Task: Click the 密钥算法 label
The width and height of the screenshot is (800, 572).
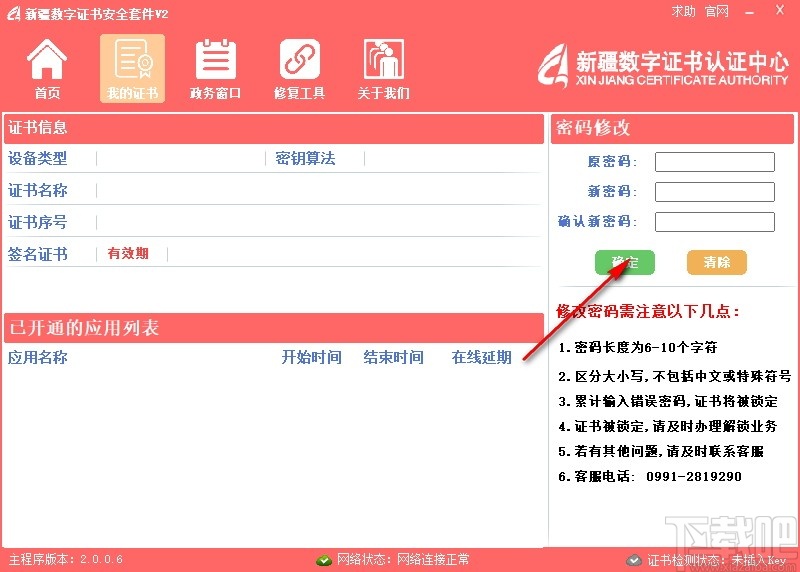Action: (305, 158)
